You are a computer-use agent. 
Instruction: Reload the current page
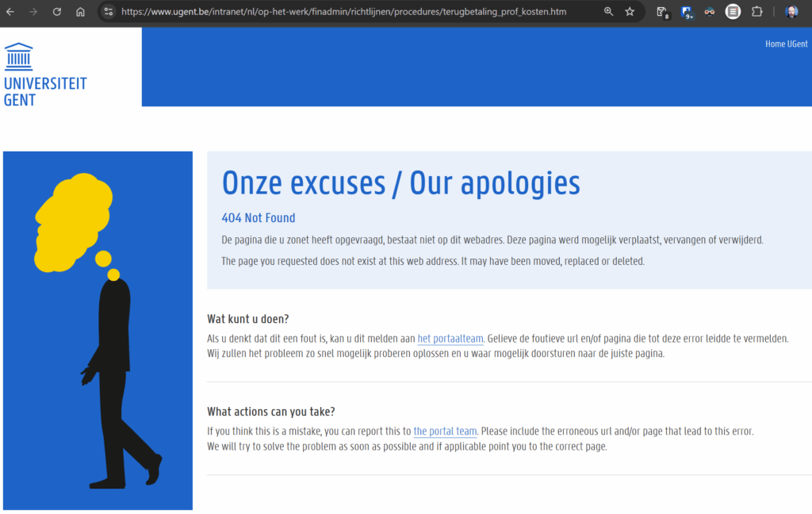tap(57, 11)
